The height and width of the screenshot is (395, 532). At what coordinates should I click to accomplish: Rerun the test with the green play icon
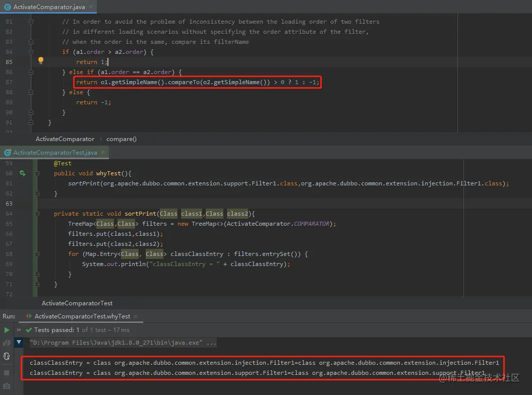[7, 330]
